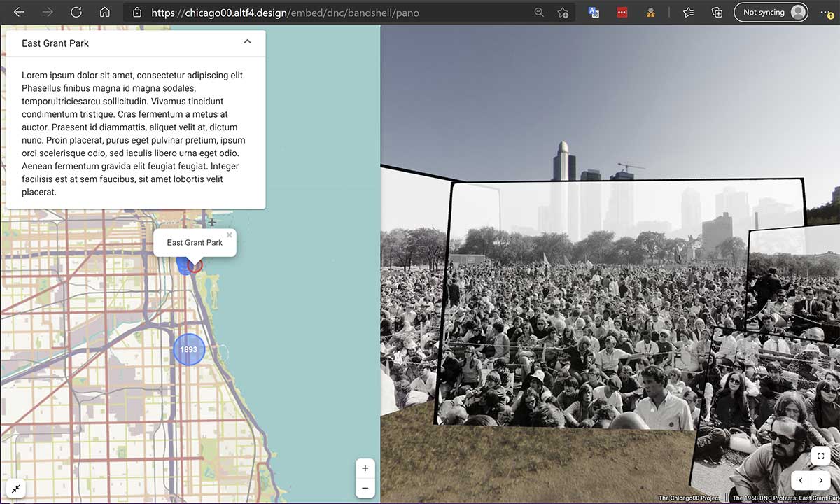840x504 pixels.
Task: Enter fullscreen panorama view
Action: 820,456
